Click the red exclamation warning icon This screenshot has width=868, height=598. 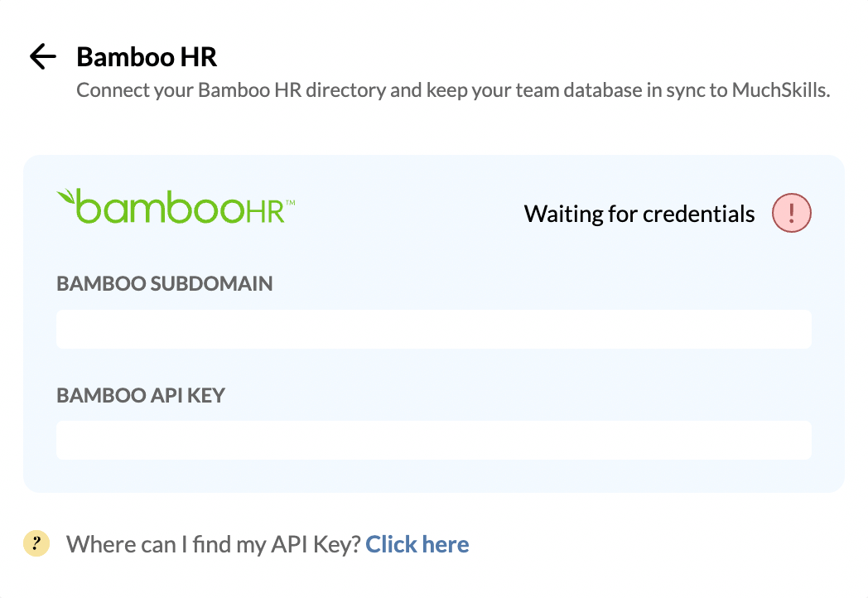click(792, 213)
